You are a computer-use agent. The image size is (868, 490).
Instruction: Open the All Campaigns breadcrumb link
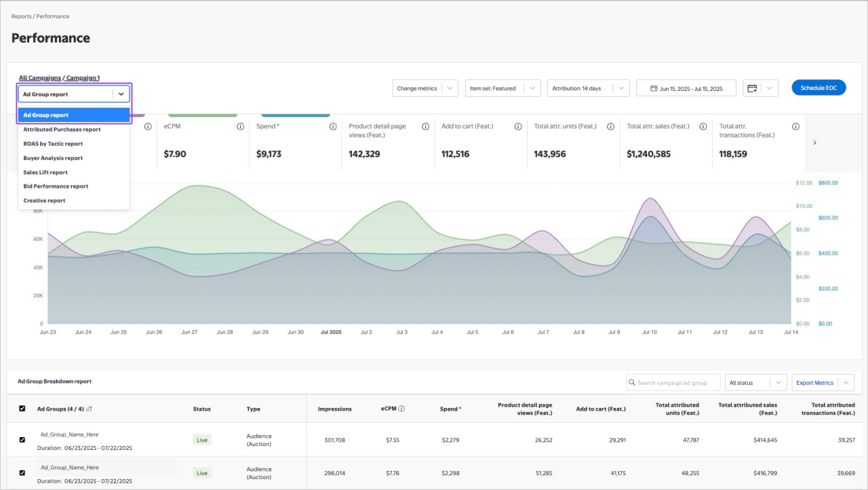click(39, 78)
